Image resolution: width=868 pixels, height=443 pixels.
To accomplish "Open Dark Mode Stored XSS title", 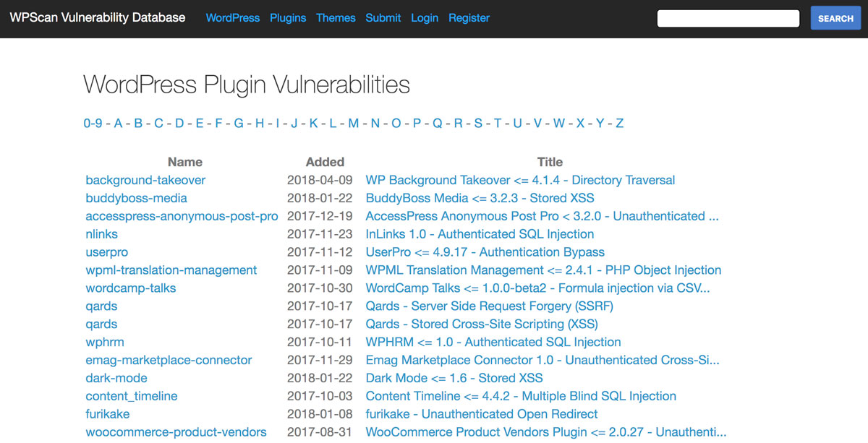I will pyautogui.click(x=454, y=378).
